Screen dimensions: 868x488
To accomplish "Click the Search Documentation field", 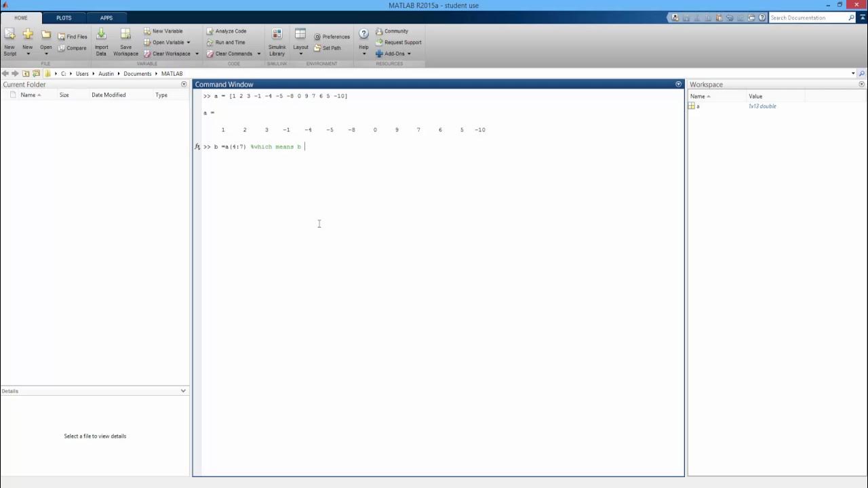I will (x=807, y=18).
